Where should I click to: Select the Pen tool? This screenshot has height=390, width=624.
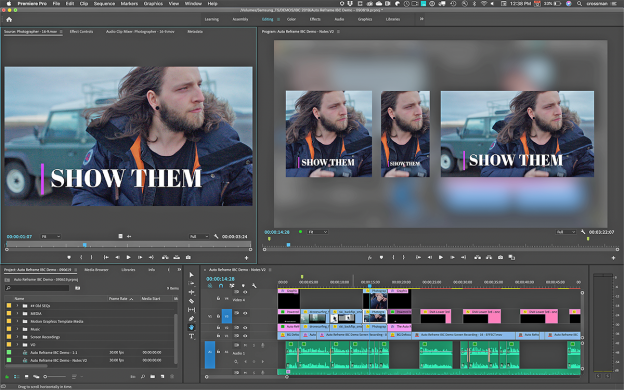(191, 318)
